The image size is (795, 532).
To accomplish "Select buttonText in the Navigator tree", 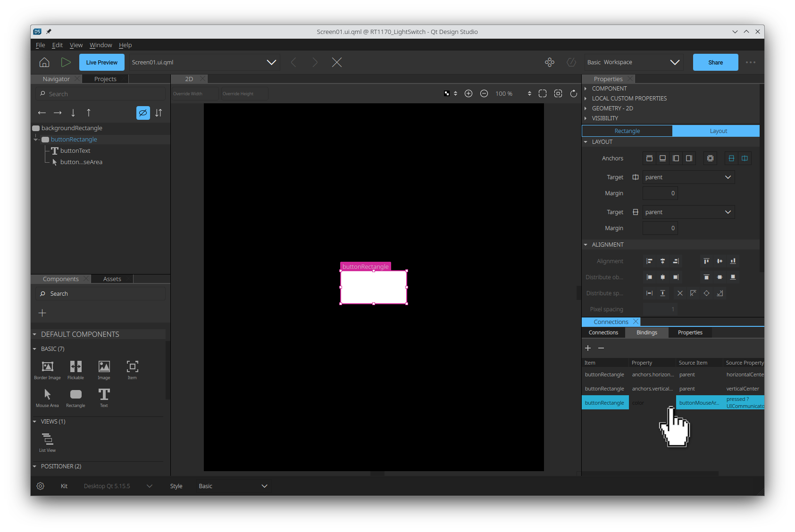I will [x=75, y=151].
